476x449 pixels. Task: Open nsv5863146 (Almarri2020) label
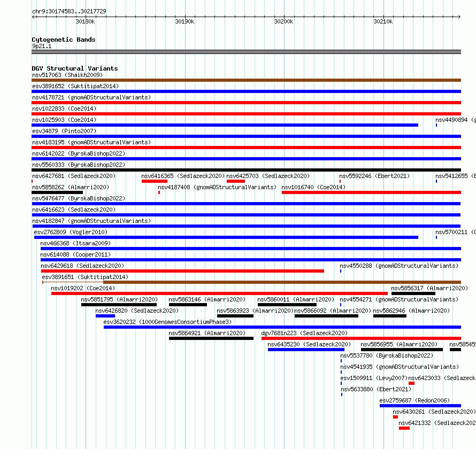tap(207, 299)
